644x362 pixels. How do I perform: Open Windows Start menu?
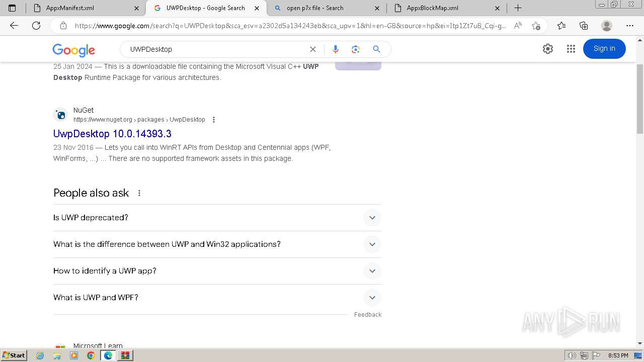point(14,355)
